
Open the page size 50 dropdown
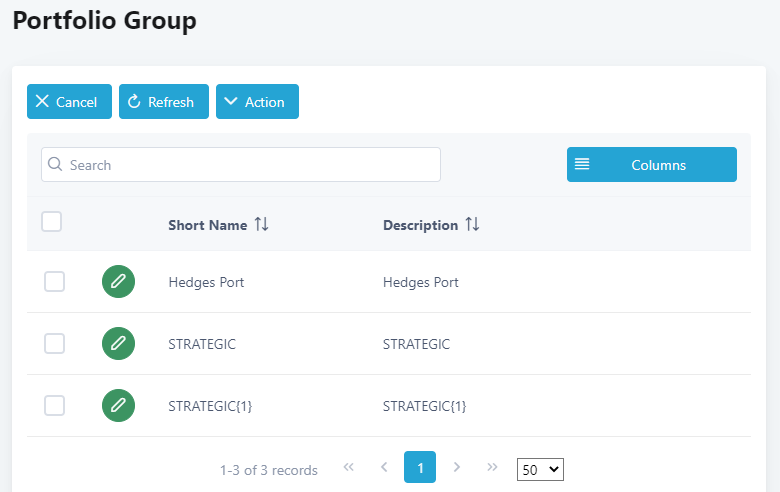(541, 469)
